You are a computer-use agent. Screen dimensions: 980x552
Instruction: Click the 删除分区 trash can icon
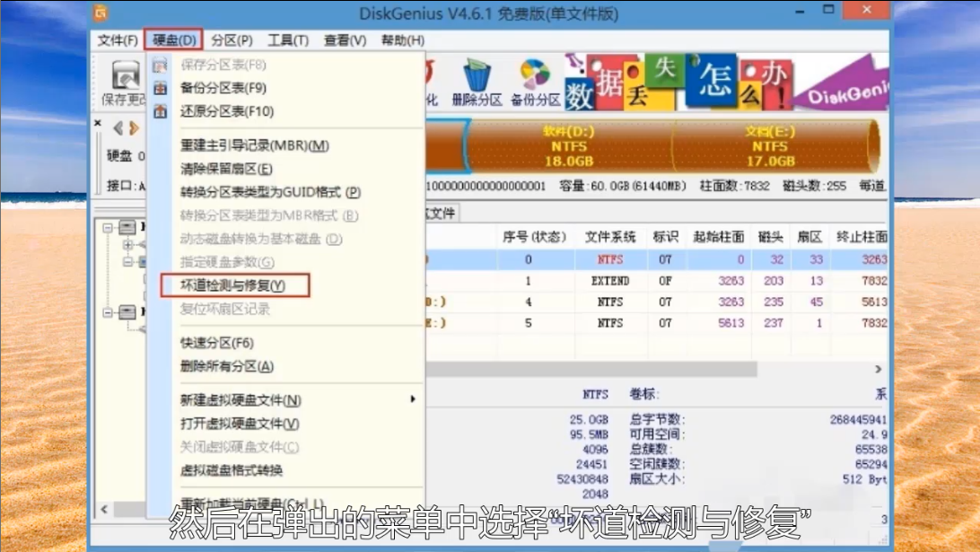tap(478, 75)
